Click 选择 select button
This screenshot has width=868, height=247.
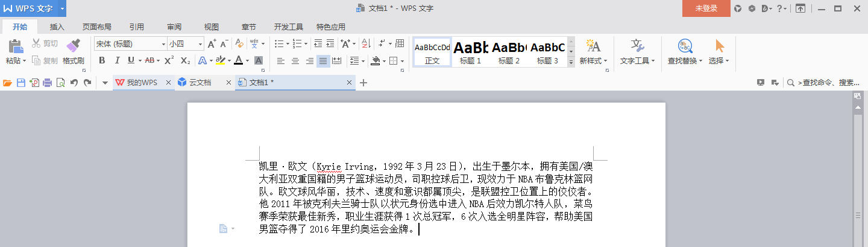(719, 52)
